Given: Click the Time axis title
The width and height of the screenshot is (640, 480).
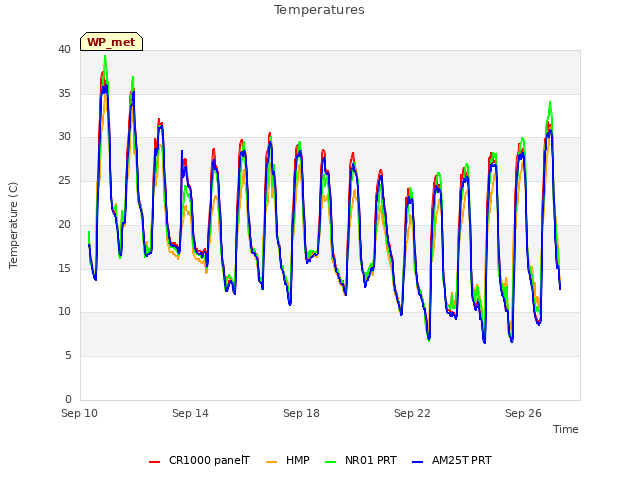Looking at the screenshot, I should [566, 429].
